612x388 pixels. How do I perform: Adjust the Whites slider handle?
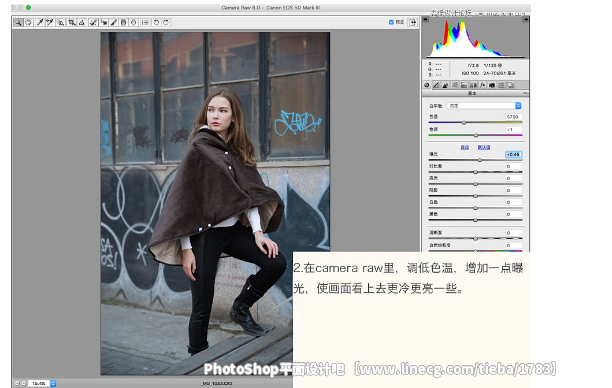[x=475, y=208]
